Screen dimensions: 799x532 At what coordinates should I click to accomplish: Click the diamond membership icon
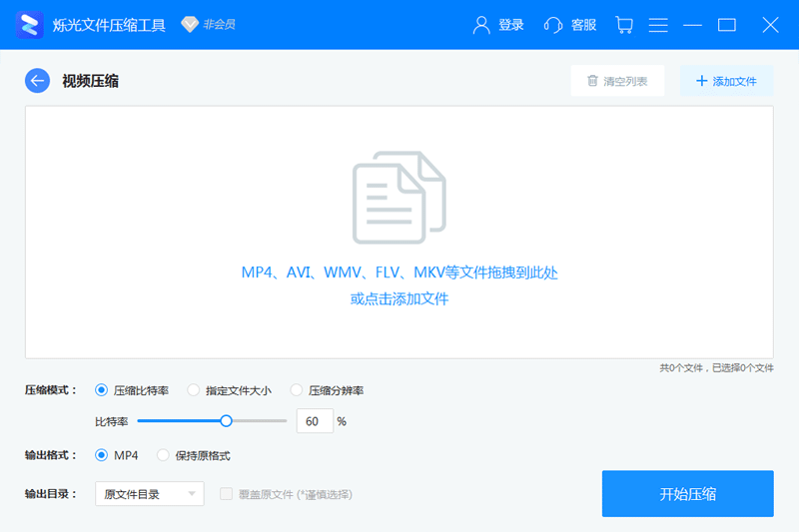[190, 24]
